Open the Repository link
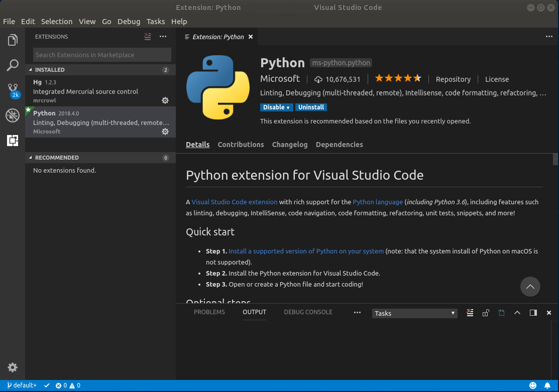This screenshot has height=392, width=559. (453, 79)
